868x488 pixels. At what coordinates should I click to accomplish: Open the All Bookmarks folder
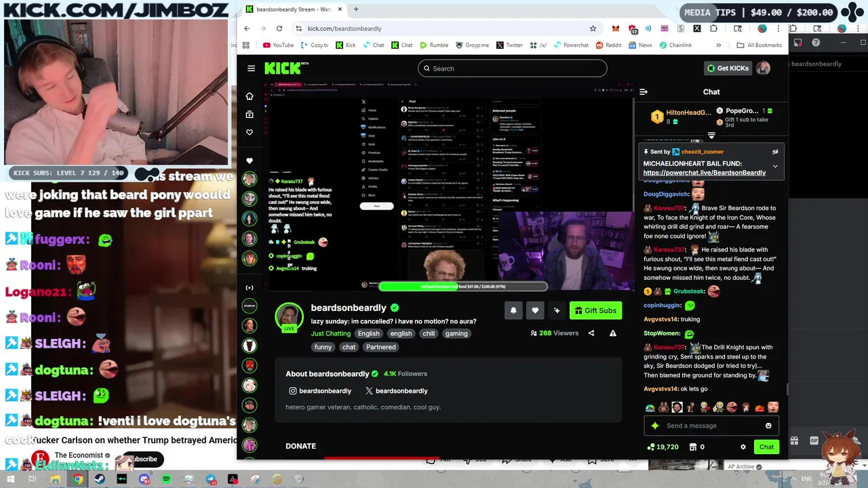coord(759,45)
